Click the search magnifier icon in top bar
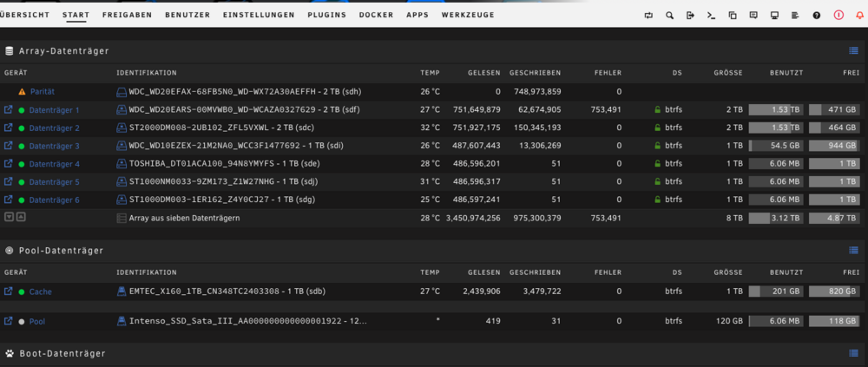This screenshot has height=367, width=868. (x=669, y=16)
